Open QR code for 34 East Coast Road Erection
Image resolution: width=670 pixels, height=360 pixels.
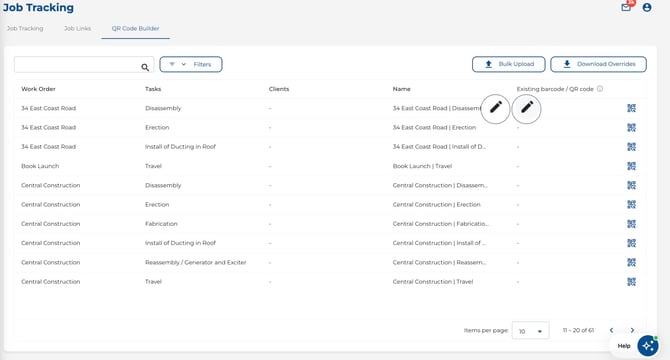tap(631, 127)
